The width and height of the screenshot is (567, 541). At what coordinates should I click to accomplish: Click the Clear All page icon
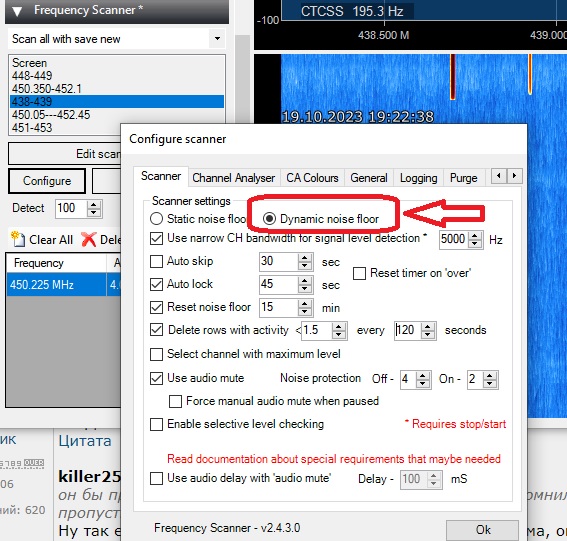[x=18, y=239]
